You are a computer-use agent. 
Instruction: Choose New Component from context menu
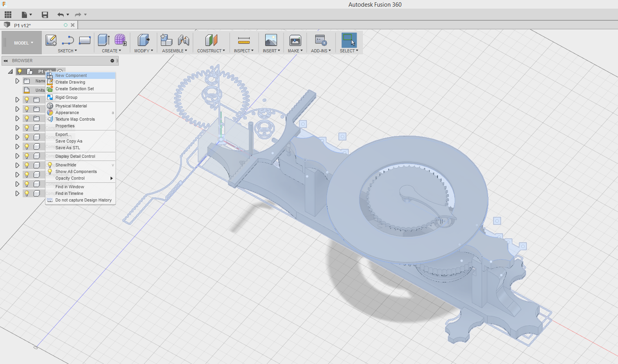point(80,75)
